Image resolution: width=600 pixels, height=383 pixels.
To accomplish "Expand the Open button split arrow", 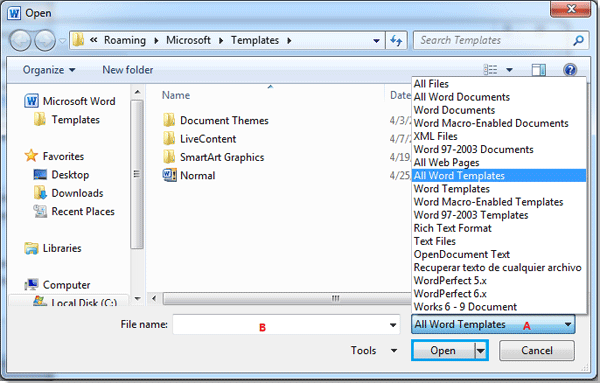I will pyautogui.click(x=481, y=350).
